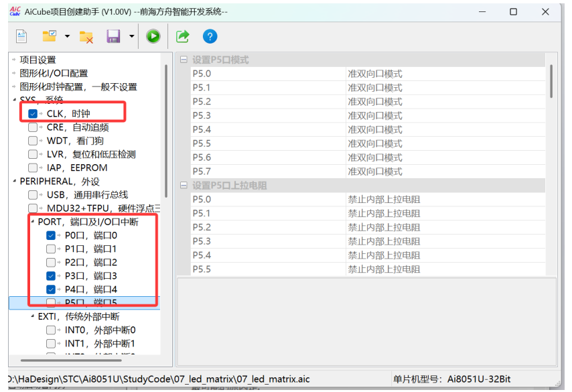
Task: Enable the USB 通用串行总线 checkbox
Action: tap(33, 195)
